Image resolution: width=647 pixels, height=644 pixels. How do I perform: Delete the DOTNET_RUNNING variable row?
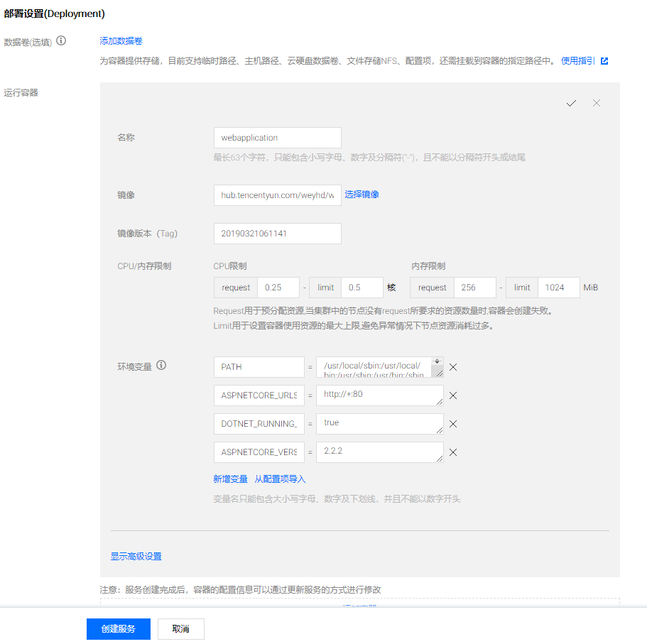click(x=453, y=424)
